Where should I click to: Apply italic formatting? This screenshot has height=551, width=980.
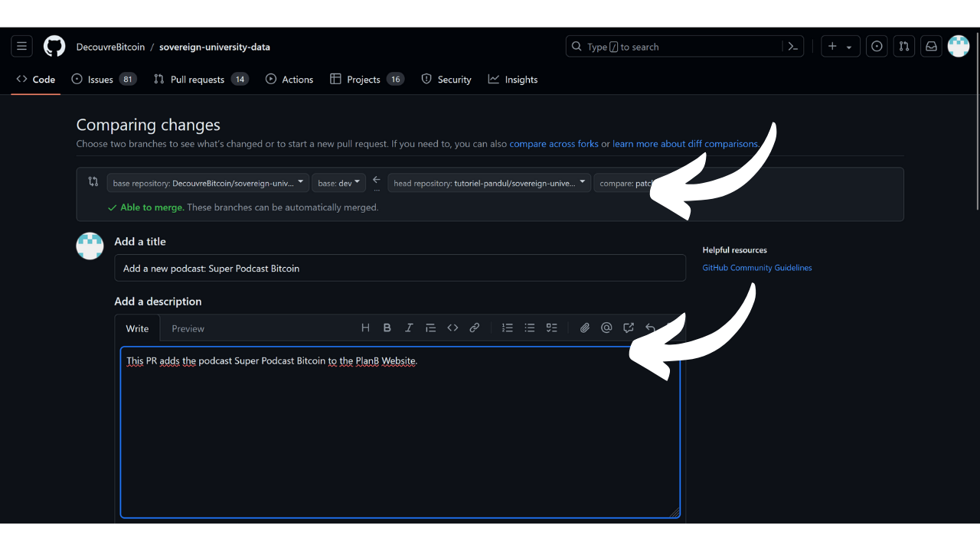(409, 328)
